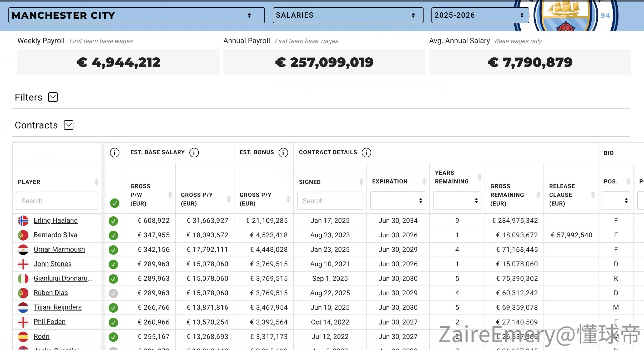The height and width of the screenshot is (350, 644).
Task: Collapse the Contracts section
Action: point(69,125)
